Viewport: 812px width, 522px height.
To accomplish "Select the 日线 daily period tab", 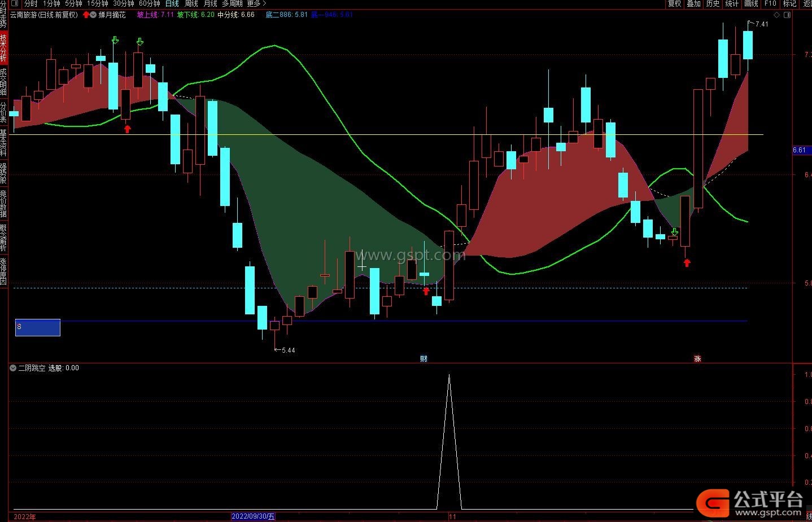I will [172, 3].
